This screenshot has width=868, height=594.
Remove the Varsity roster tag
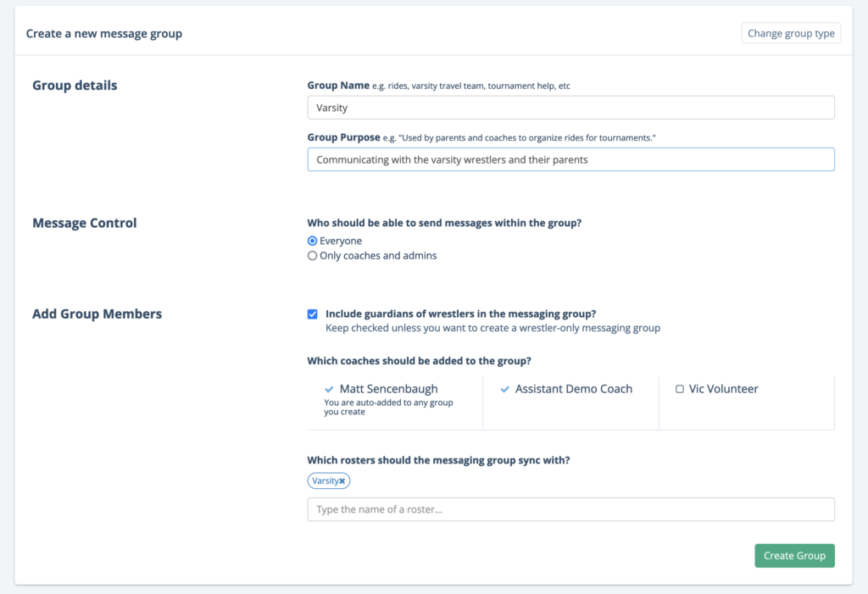pos(342,481)
